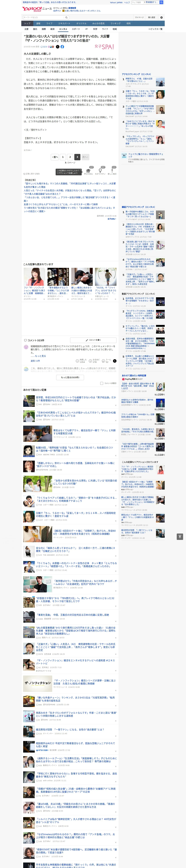React with 学びがある graduation cap
The width and height of the screenshot is (186, 868).
point(89,171)
